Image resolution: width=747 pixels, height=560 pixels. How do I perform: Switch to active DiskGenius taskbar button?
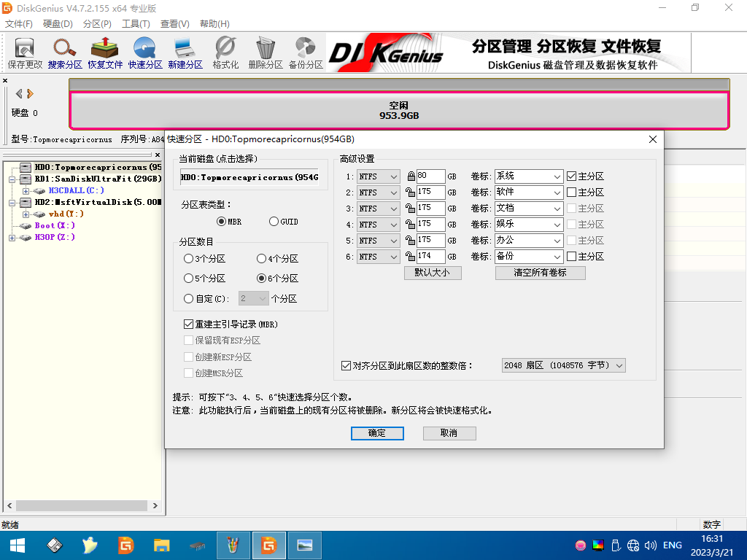pyautogui.click(x=268, y=545)
